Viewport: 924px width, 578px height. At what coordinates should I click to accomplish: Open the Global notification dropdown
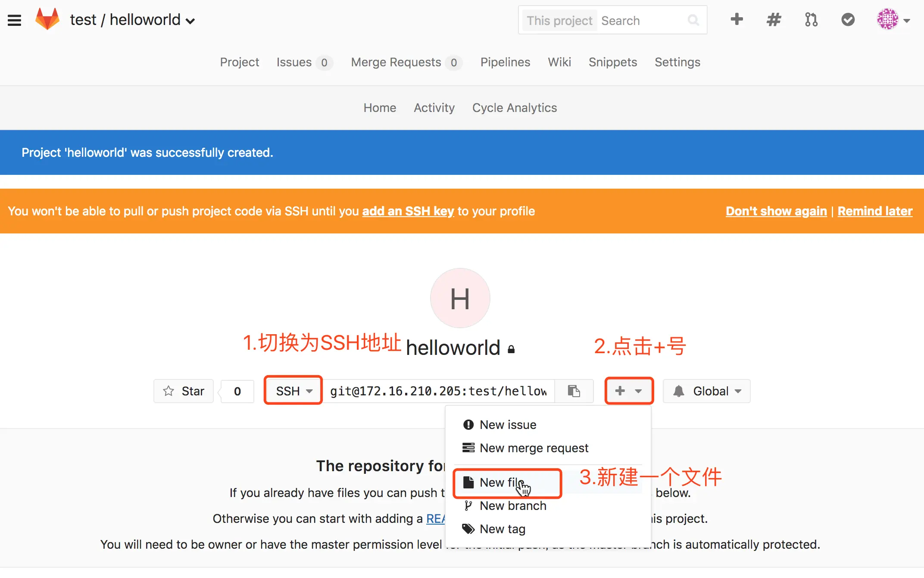coord(707,391)
